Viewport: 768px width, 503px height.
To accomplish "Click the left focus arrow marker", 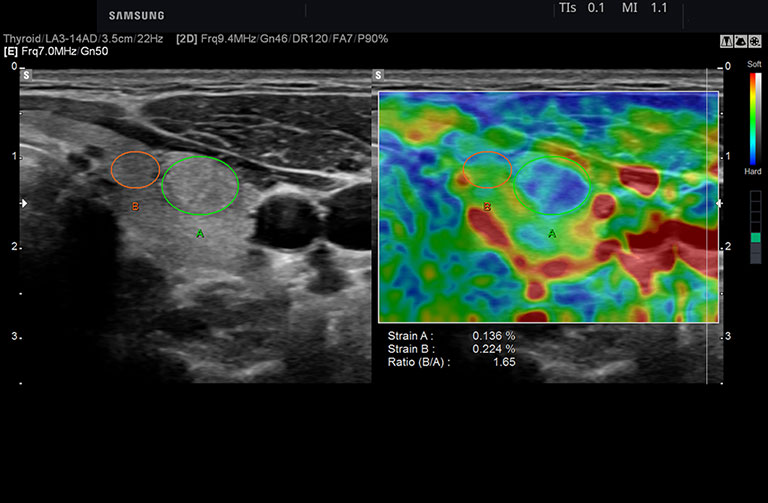I will pyautogui.click(x=24, y=203).
